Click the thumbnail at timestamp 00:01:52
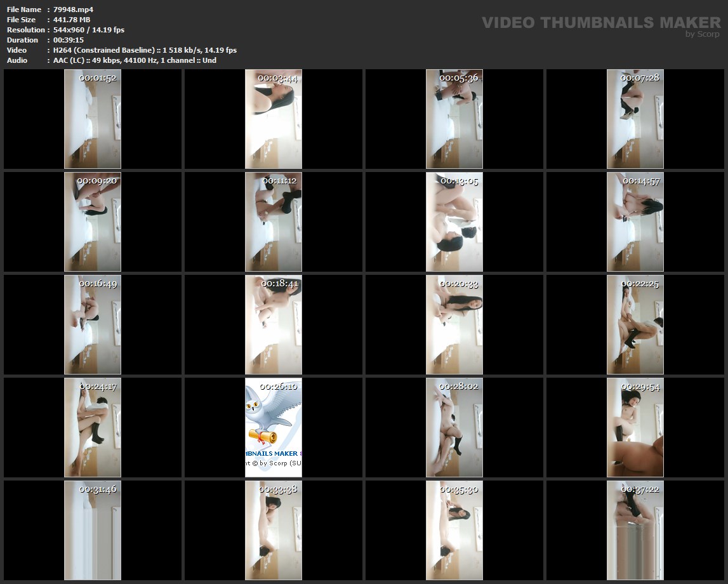728x584 pixels. [x=93, y=119]
